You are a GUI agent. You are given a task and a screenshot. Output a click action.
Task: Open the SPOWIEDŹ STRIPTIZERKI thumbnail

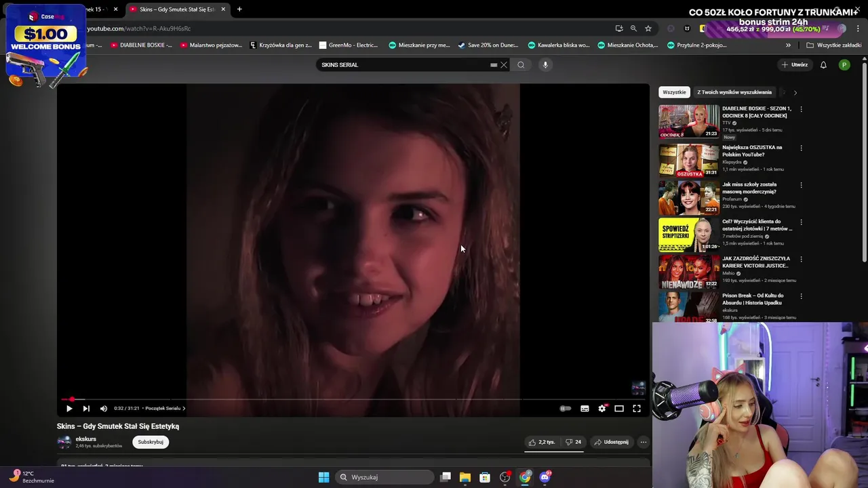click(x=689, y=234)
